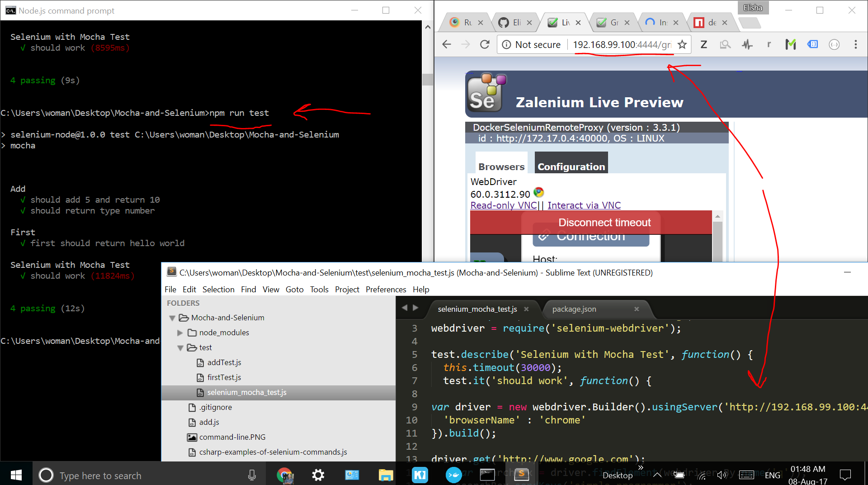
Task: Open the Z extension in Chrome toolbar
Action: [703, 44]
